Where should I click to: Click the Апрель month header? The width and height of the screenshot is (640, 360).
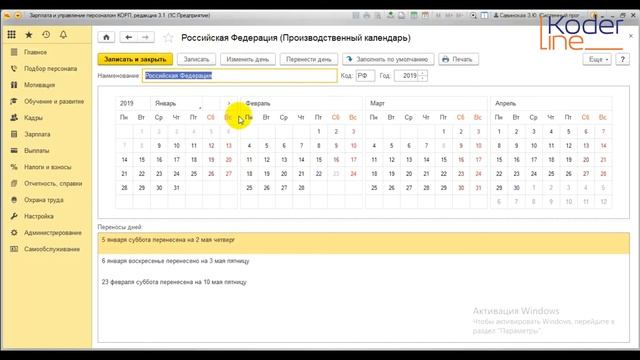505,103
